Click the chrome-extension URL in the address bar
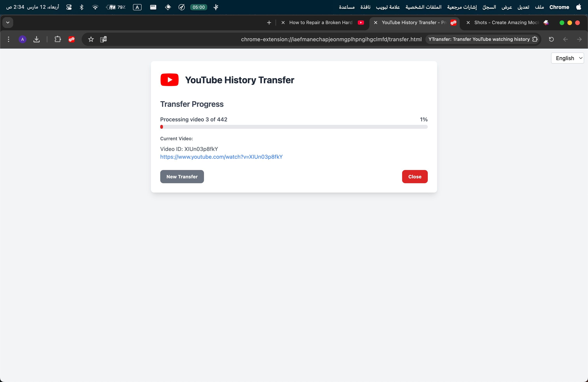The width and height of the screenshot is (588, 382). coord(331,39)
